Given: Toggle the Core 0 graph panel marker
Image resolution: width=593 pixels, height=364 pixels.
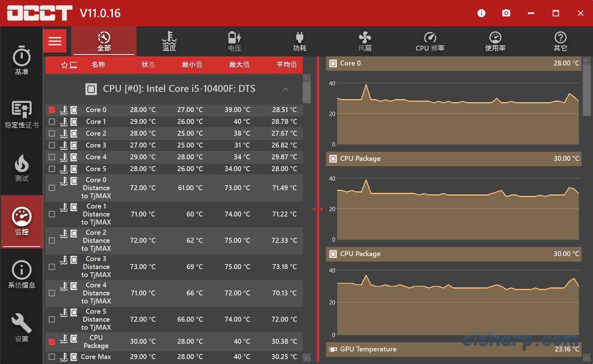Looking at the screenshot, I should point(333,63).
